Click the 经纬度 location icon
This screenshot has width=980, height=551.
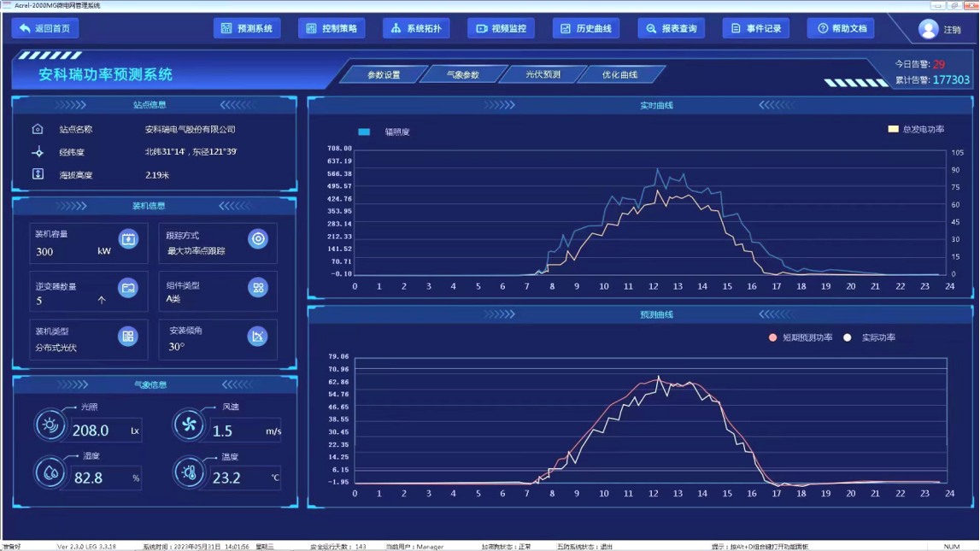pyautogui.click(x=38, y=152)
